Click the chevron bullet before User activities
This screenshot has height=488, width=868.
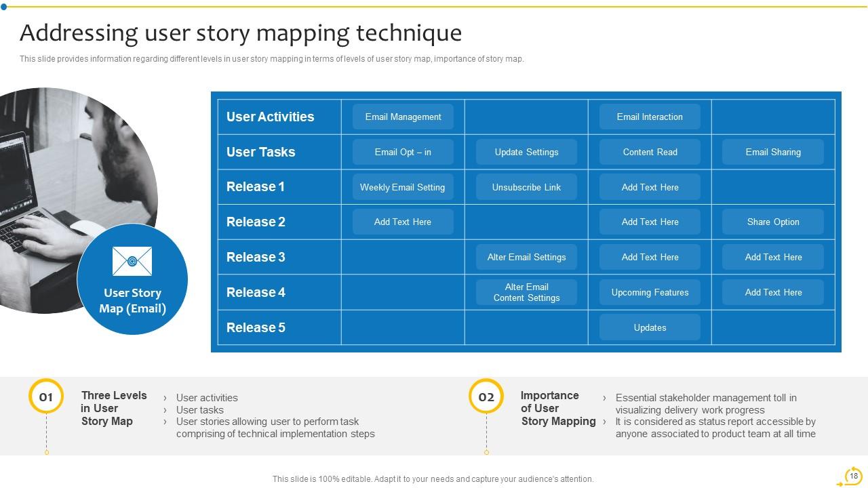pyautogui.click(x=165, y=399)
